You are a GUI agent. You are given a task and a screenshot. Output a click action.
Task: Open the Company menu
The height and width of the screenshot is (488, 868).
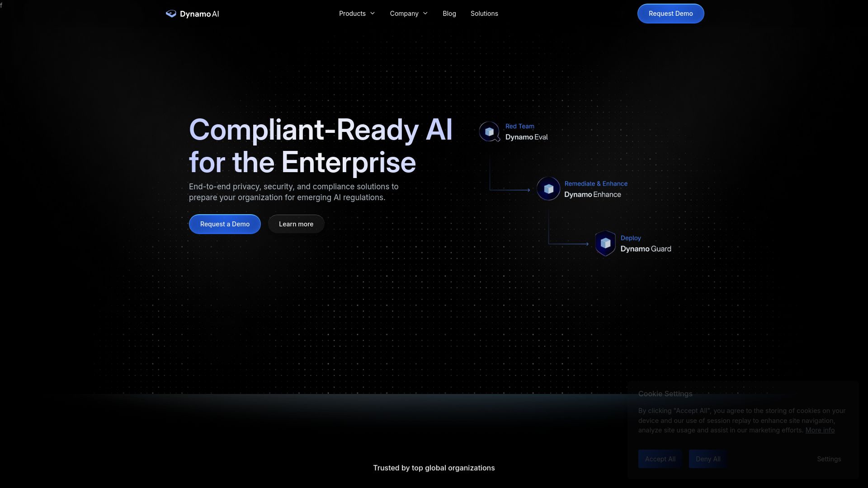pyautogui.click(x=404, y=14)
